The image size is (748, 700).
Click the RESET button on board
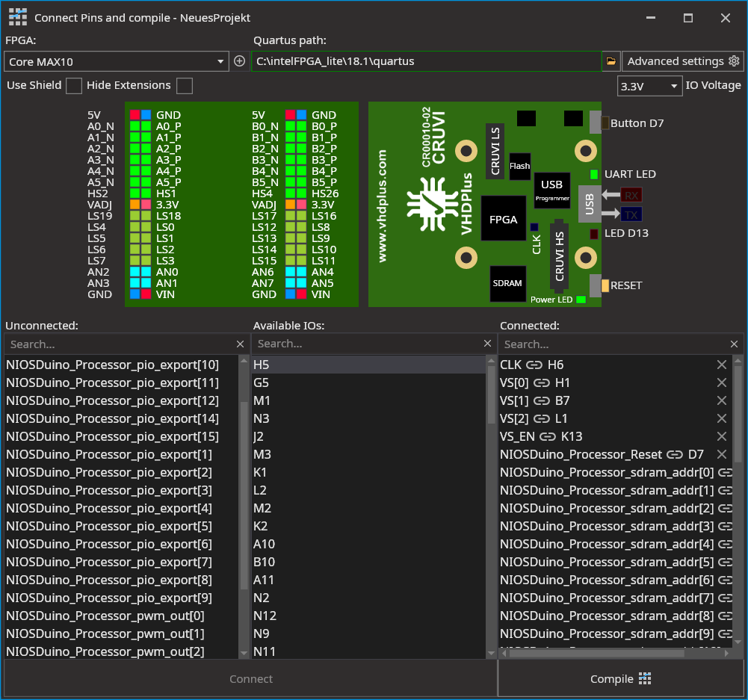605,285
